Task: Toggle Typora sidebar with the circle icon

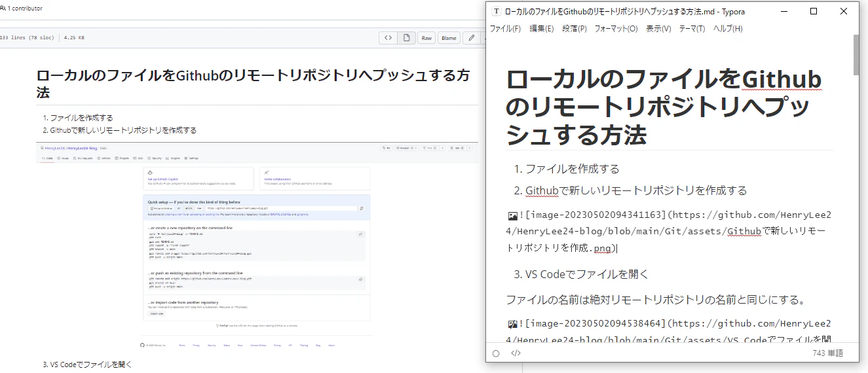Action: click(x=496, y=353)
